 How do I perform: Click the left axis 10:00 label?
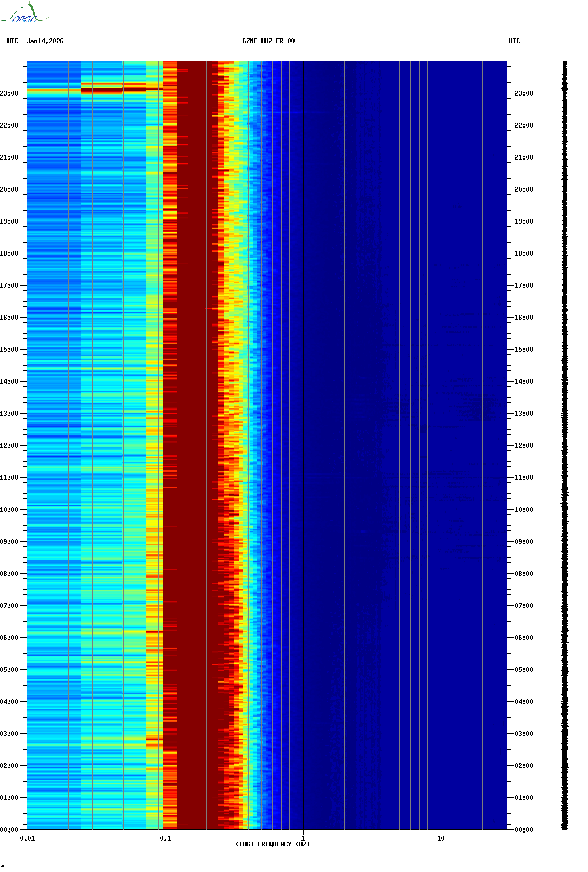9,510
